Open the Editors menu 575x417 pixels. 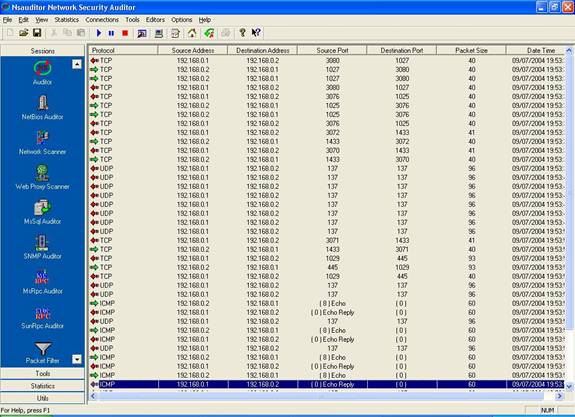pyautogui.click(x=155, y=20)
